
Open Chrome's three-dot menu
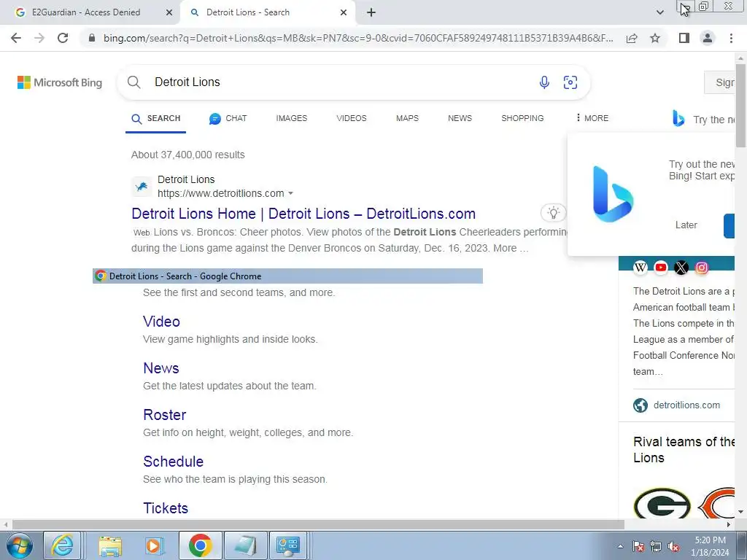(x=731, y=38)
